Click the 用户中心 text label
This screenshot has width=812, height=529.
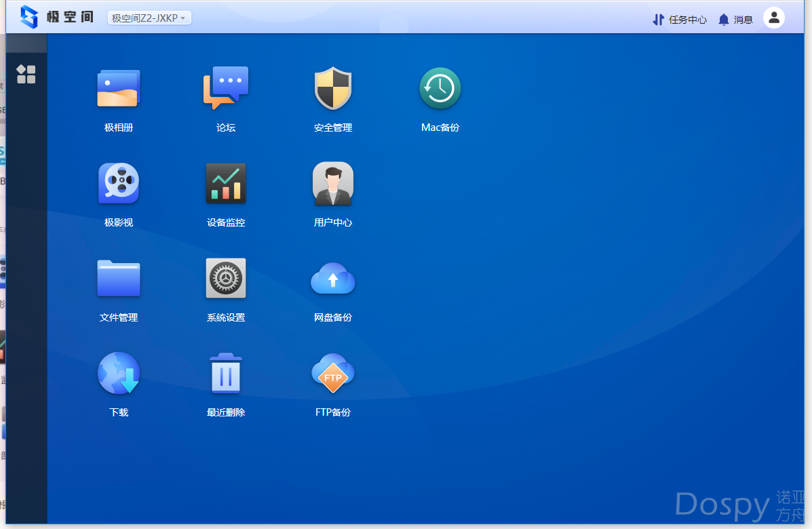[x=333, y=222]
